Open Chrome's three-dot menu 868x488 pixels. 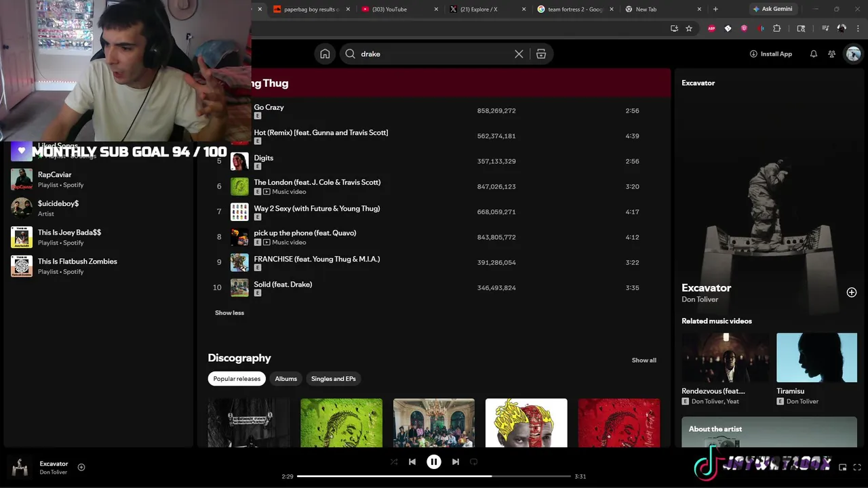tap(858, 28)
